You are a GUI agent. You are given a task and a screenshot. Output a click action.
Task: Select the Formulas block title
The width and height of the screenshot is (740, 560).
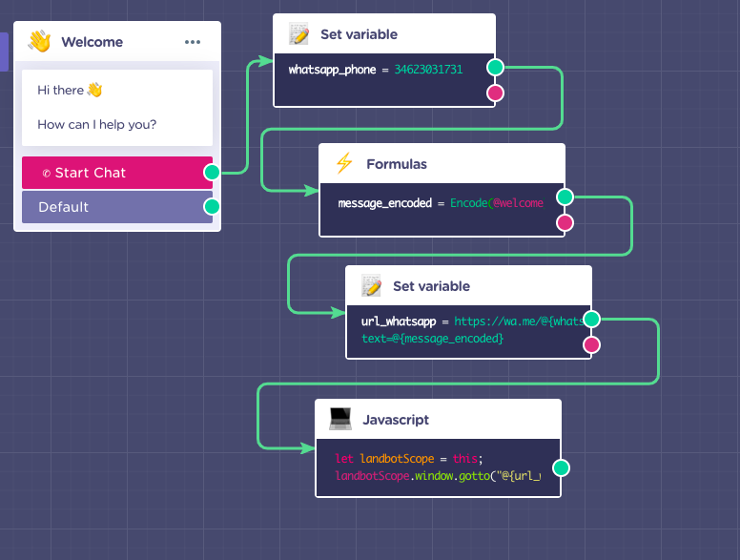[397, 164]
